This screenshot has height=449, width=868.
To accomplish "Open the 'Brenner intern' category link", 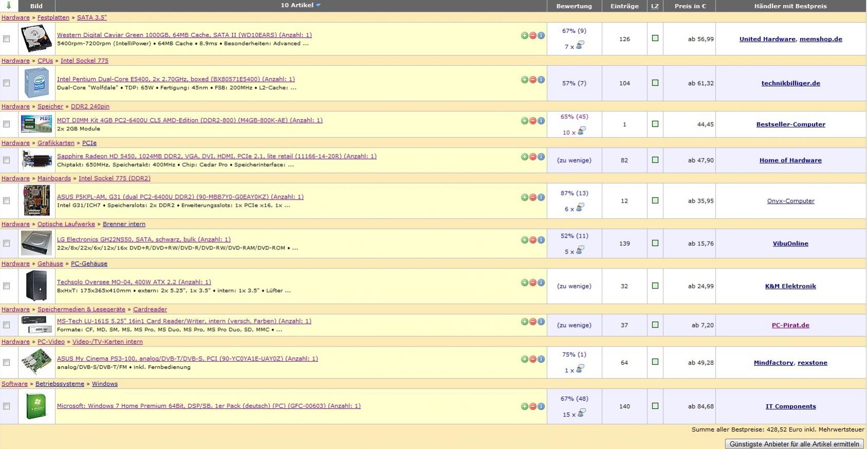I will click(x=124, y=224).
